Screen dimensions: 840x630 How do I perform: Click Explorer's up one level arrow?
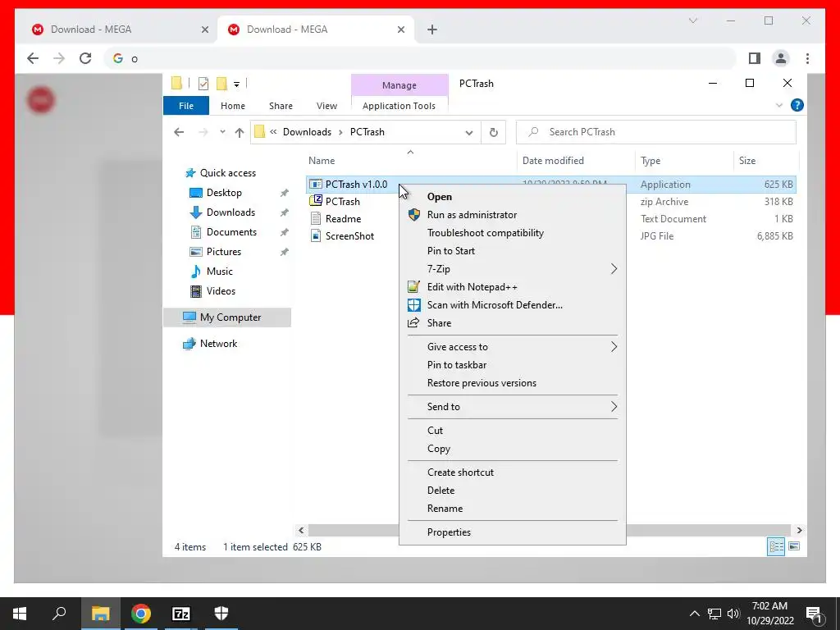point(240,132)
